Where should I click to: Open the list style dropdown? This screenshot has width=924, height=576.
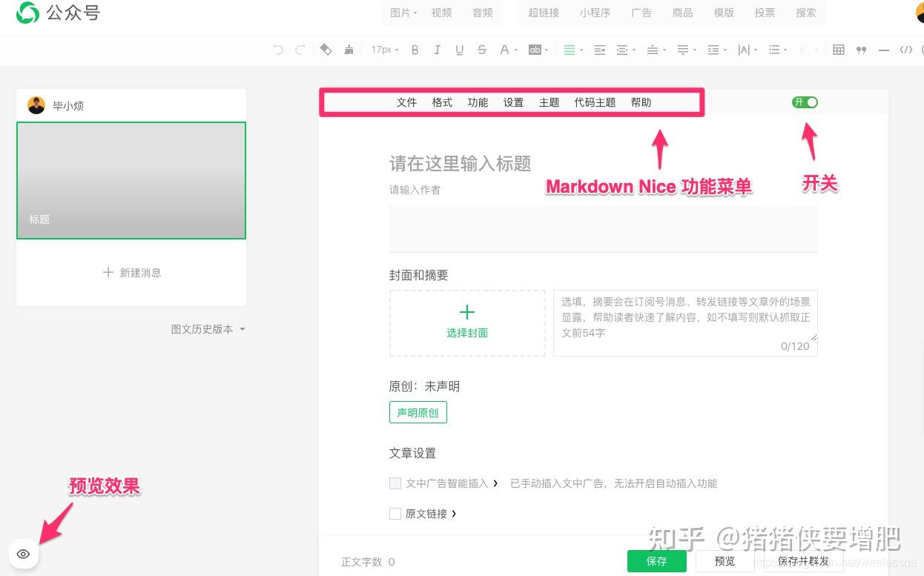(778, 50)
